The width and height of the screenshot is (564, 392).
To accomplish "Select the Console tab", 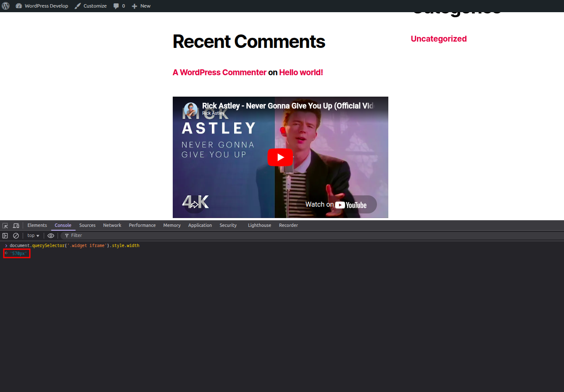I will pyautogui.click(x=63, y=226).
